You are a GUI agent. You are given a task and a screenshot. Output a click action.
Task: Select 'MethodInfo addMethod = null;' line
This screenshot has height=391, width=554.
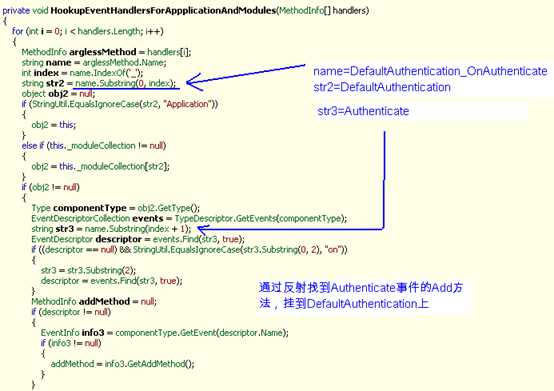[x=94, y=302]
